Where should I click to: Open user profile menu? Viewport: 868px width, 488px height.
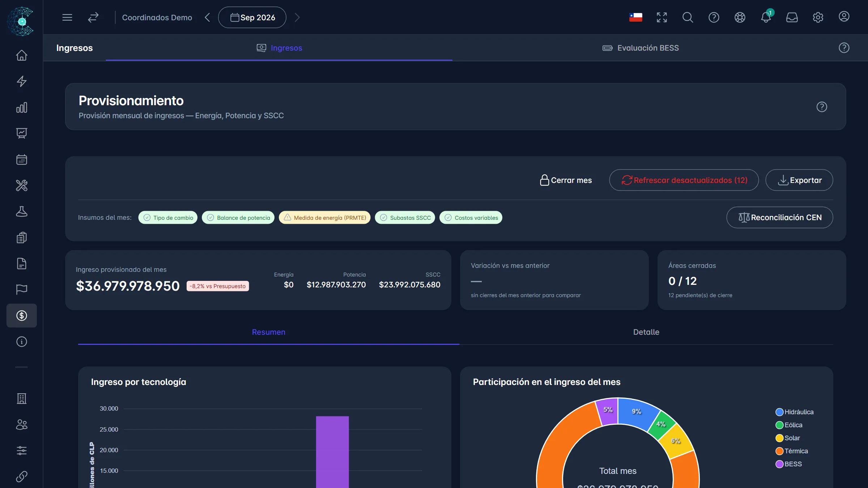(x=844, y=17)
